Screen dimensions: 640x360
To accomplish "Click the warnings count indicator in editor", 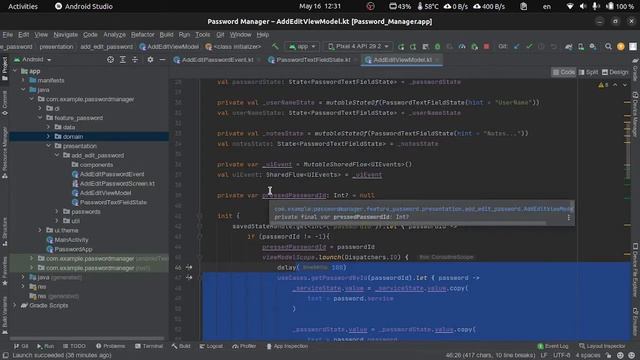I will point(603,85).
